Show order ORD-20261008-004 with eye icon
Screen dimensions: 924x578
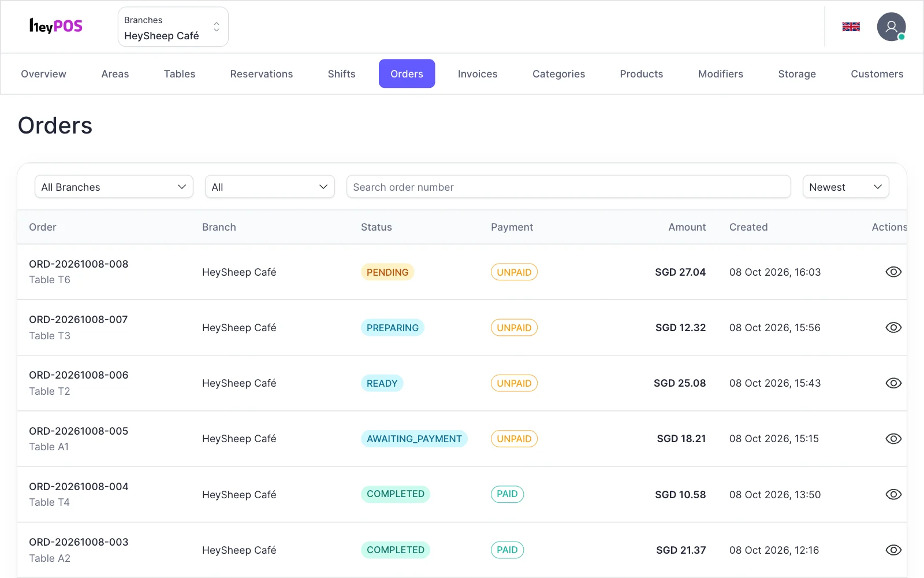click(x=893, y=494)
